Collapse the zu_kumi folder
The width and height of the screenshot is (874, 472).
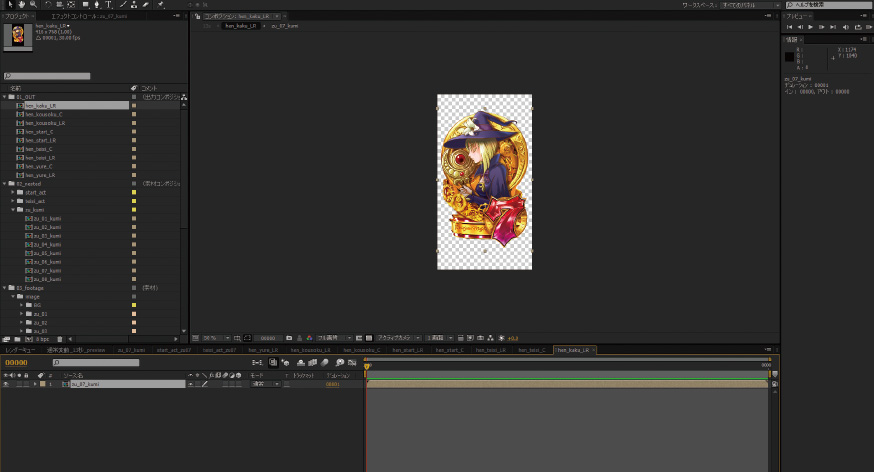pos(13,210)
